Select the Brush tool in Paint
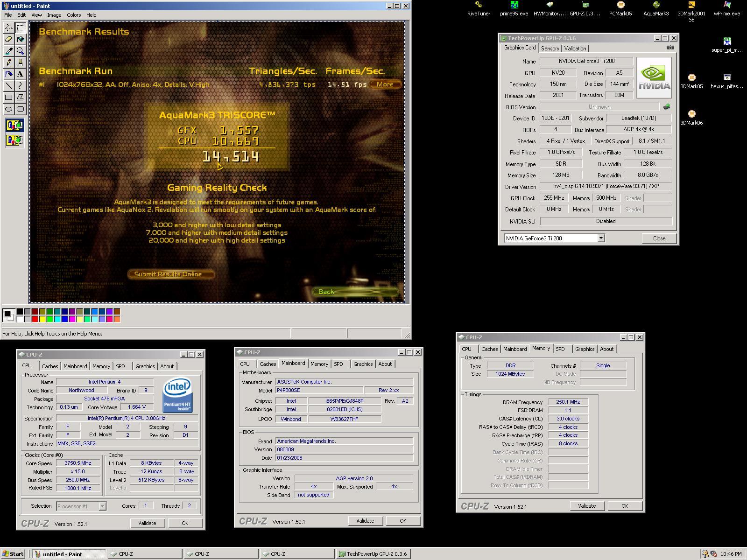Screen dimensions: 747x560 (x=21, y=63)
